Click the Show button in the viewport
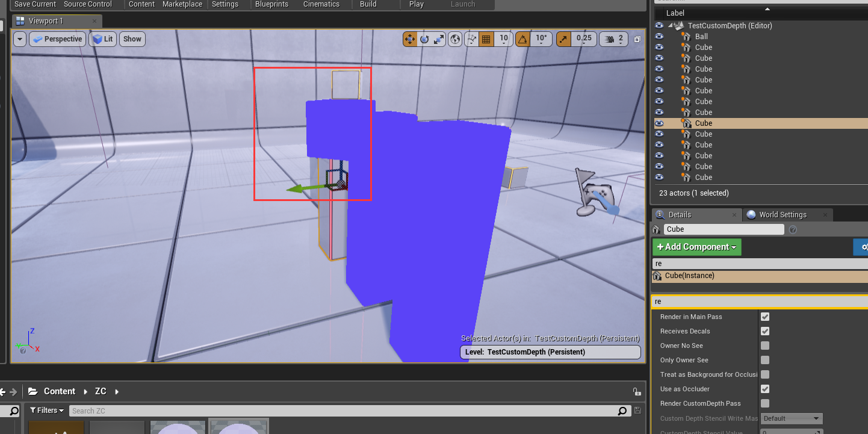The height and width of the screenshot is (434, 868). click(132, 39)
